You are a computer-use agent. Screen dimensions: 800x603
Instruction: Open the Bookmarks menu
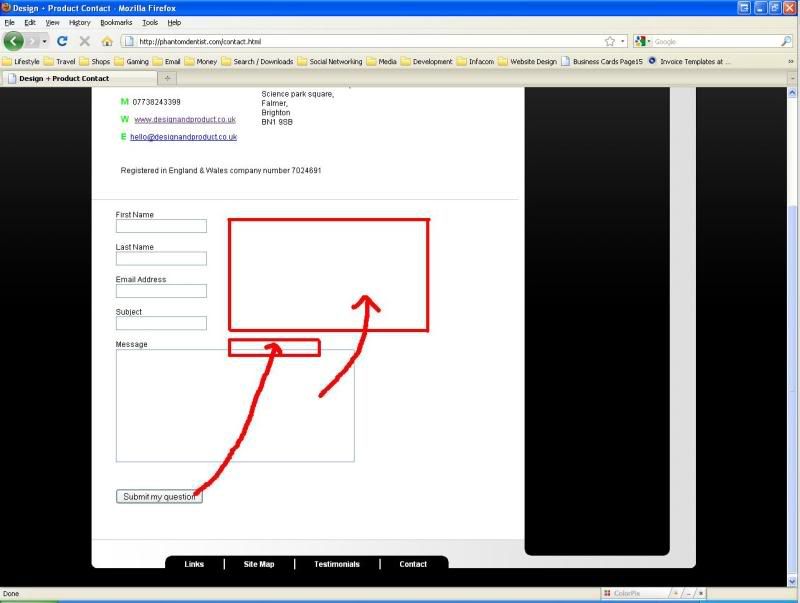click(116, 22)
